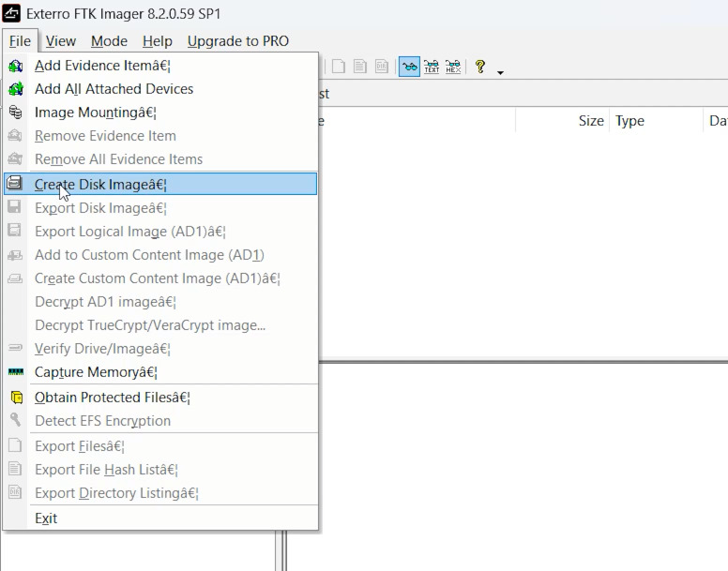Click the Remove Evidence Item icon
728x571 pixels.
pos(15,135)
